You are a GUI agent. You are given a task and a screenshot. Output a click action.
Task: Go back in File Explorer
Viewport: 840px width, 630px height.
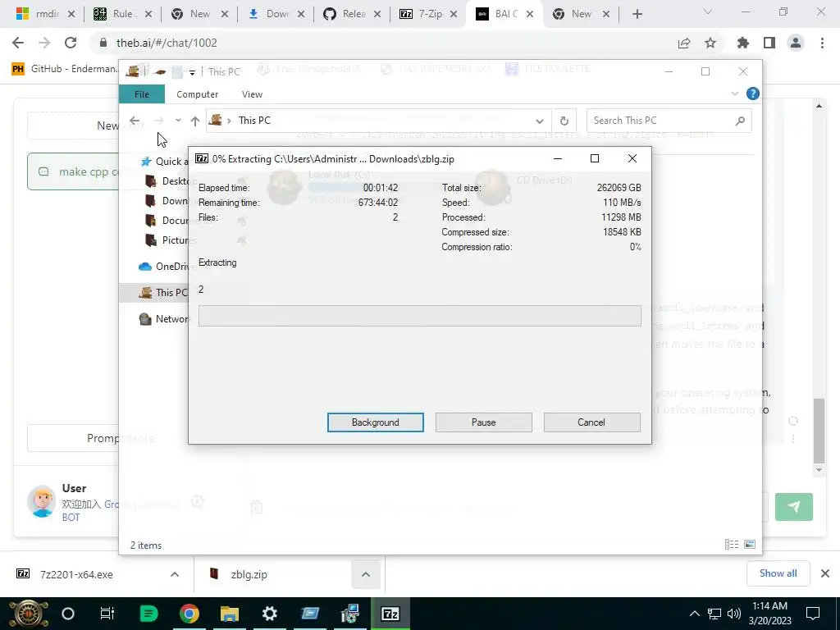pyautogui.click(x=135, y=121)
